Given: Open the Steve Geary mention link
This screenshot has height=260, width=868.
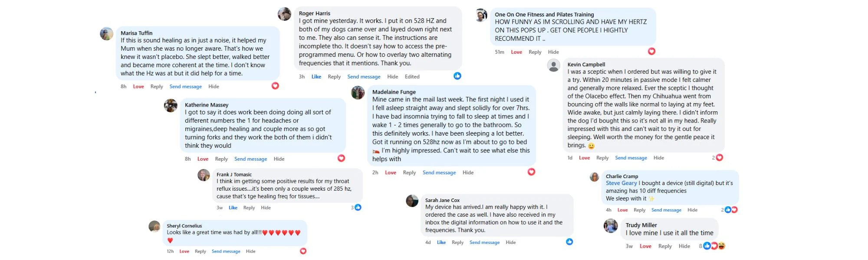Looking at the screenshot, I should [x=621, y=183].
